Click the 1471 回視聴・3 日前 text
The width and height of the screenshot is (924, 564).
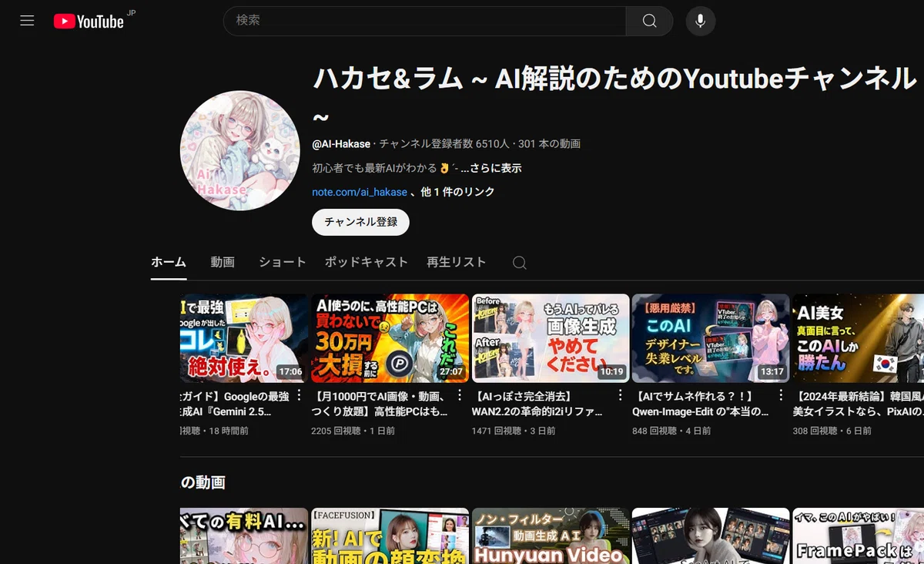coord(514,431)
